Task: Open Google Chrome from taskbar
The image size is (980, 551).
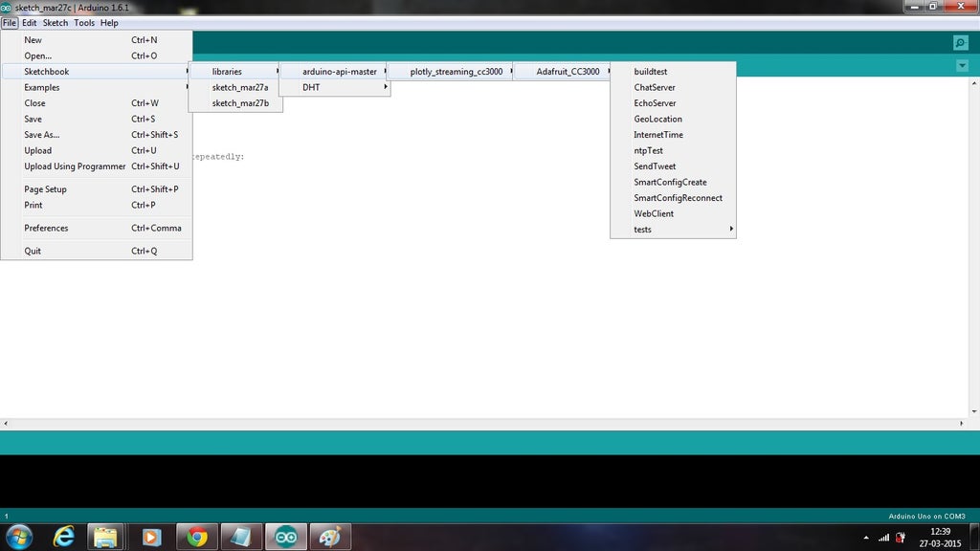Action: [x=197, y=537]
